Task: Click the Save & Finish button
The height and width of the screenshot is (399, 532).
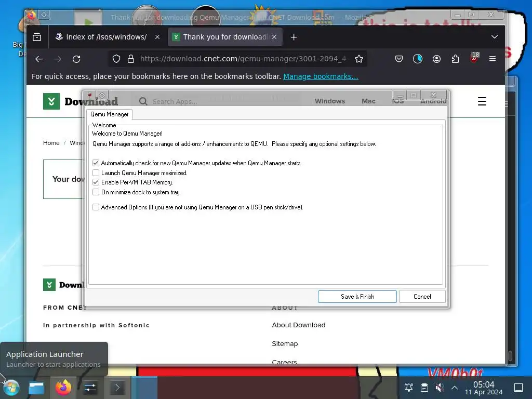Action: click(357, 297)
